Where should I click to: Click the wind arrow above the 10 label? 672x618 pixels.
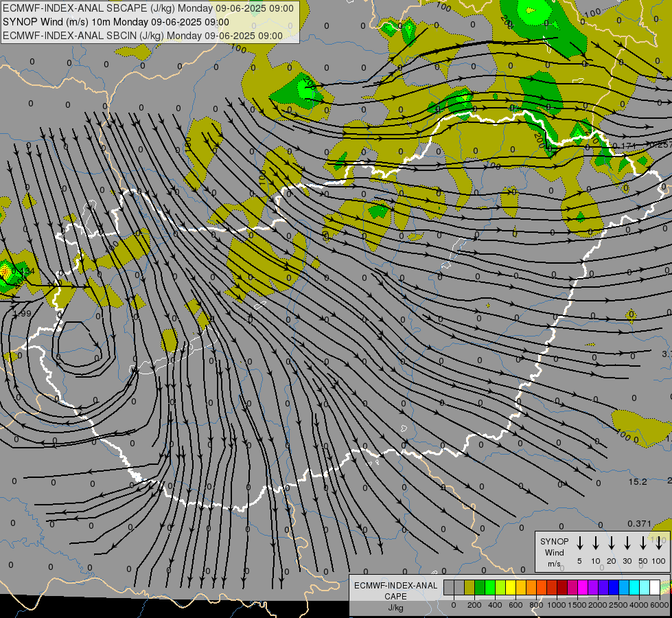pyautogui.click(x=595, y=543)
